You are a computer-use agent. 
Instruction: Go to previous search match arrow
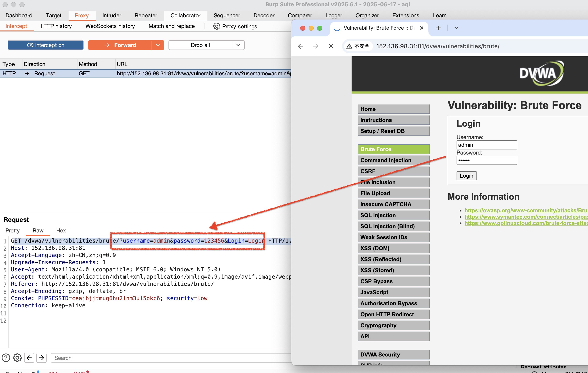pyautogui.click(x=29, y=358)
